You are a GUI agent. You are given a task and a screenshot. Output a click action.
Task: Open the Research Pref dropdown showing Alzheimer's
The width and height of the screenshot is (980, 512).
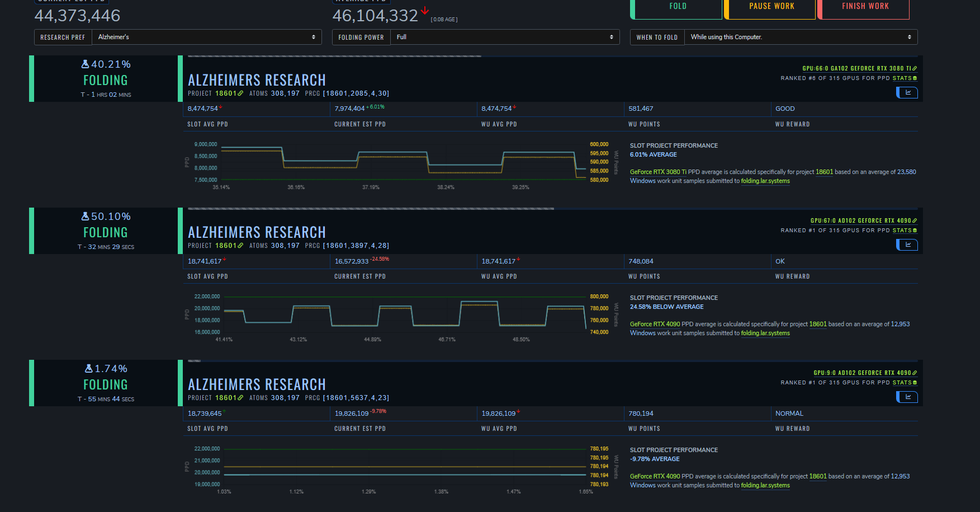207,37
